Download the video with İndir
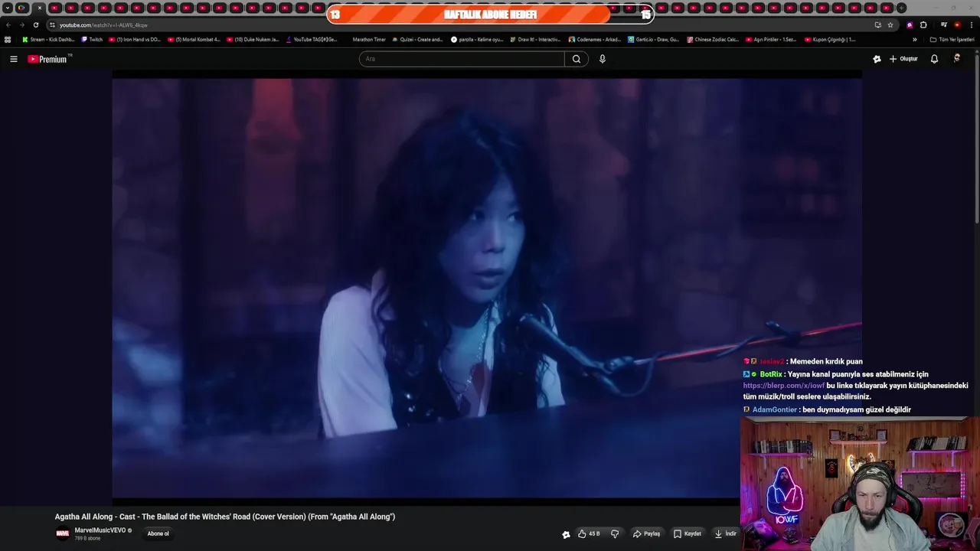 725,533
